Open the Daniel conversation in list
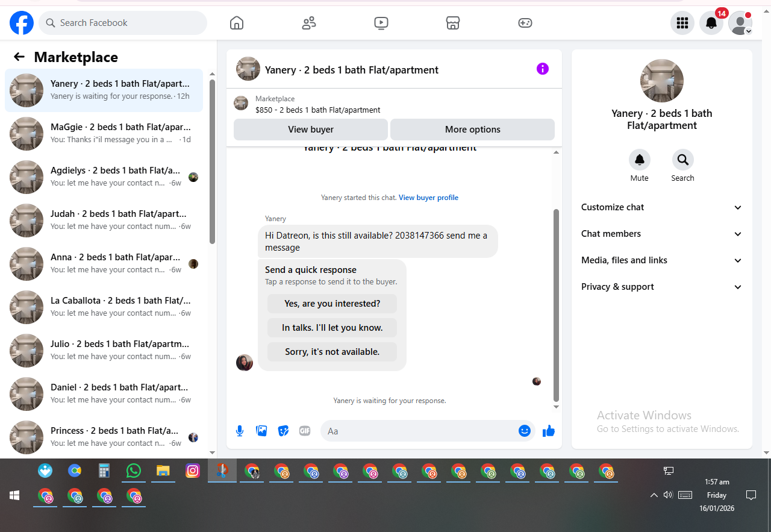Viewport: 771px width, 532px height. click(x=104, y=394)
